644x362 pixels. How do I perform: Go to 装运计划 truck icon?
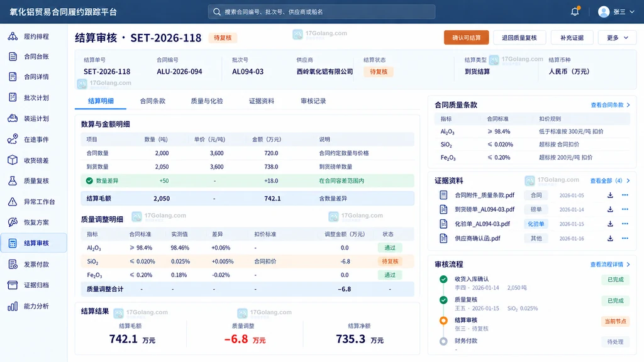click(13, 118)
